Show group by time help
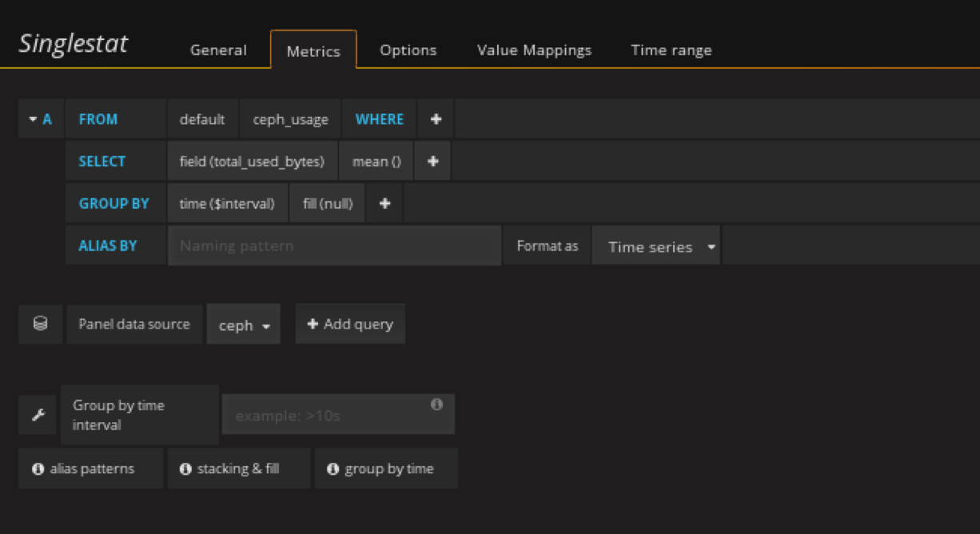The width and height of the screenshot is (980, 534). point(386,468)
